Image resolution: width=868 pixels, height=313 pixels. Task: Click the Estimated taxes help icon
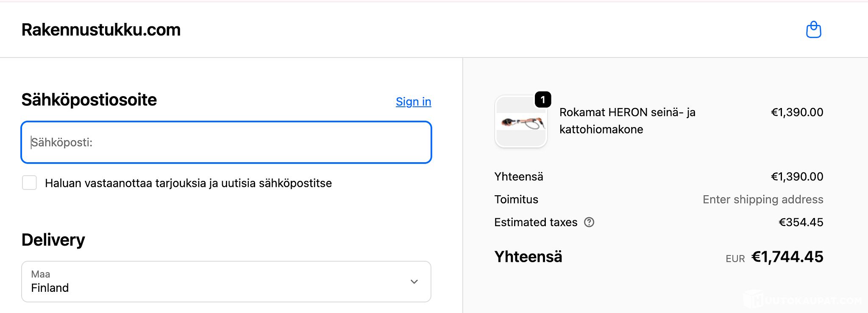(589, 222)
